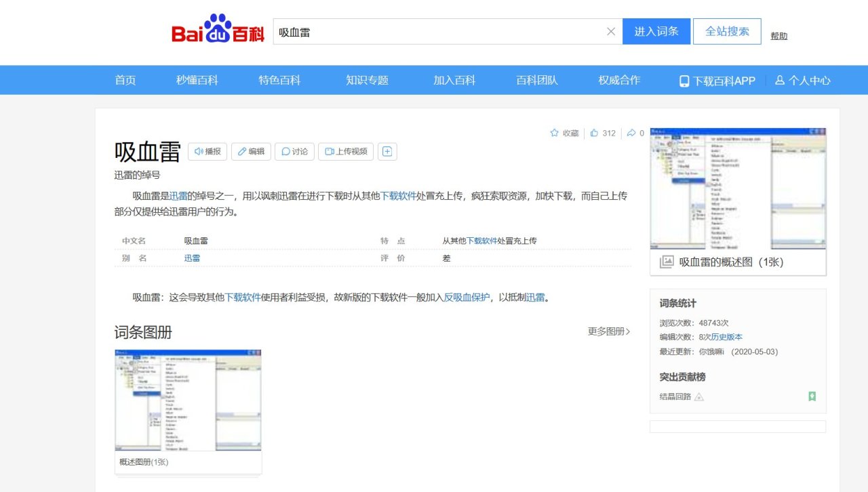This screenshot has width=868, height=492.
Task: Open the 讨论 discussion button
Action: pyautogui.click(x=294, y=152)
